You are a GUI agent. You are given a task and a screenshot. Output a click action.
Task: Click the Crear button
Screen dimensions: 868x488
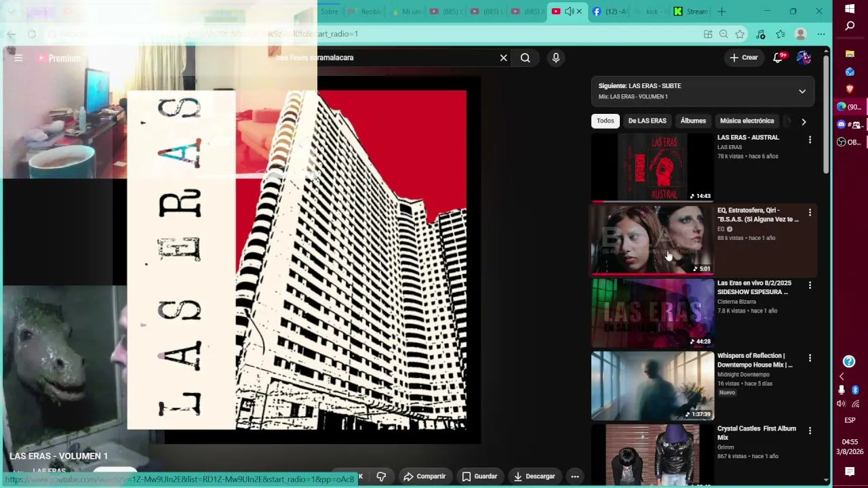tap(744, 58)
